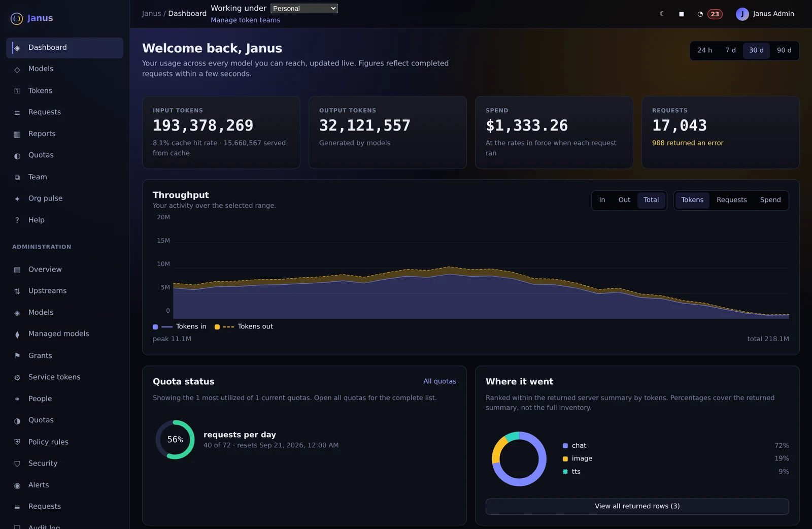Screen dimensions: 812x529
Task: Click the Janus Admin user name
Action: click(x=773, y=14)
